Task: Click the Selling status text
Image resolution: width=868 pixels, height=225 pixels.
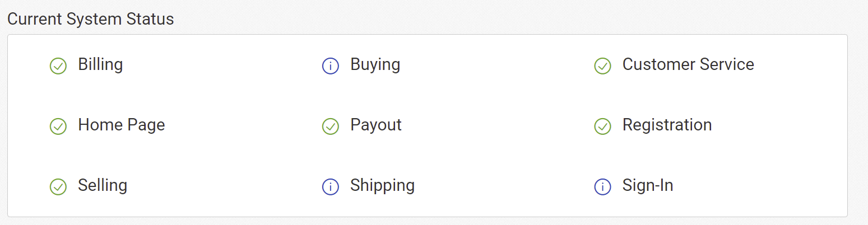Action: point(103,185)
